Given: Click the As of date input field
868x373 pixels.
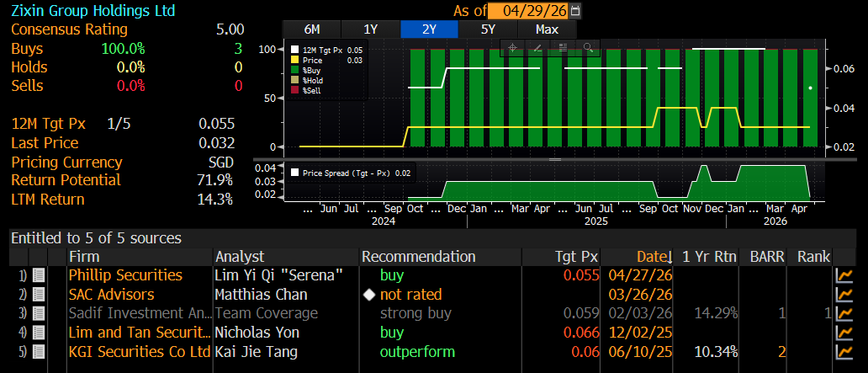Looking at the screenshot, I should pyautogui.click(x=534, y=11).
